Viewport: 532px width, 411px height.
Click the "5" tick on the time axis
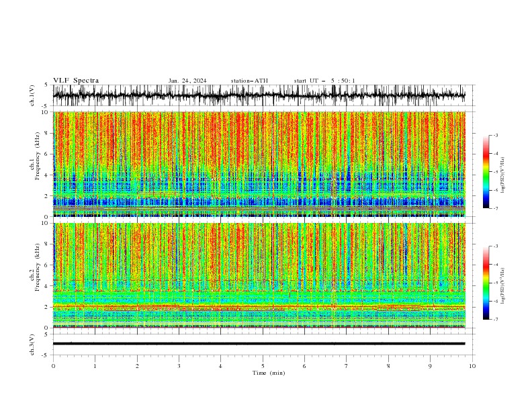[263, 366]
